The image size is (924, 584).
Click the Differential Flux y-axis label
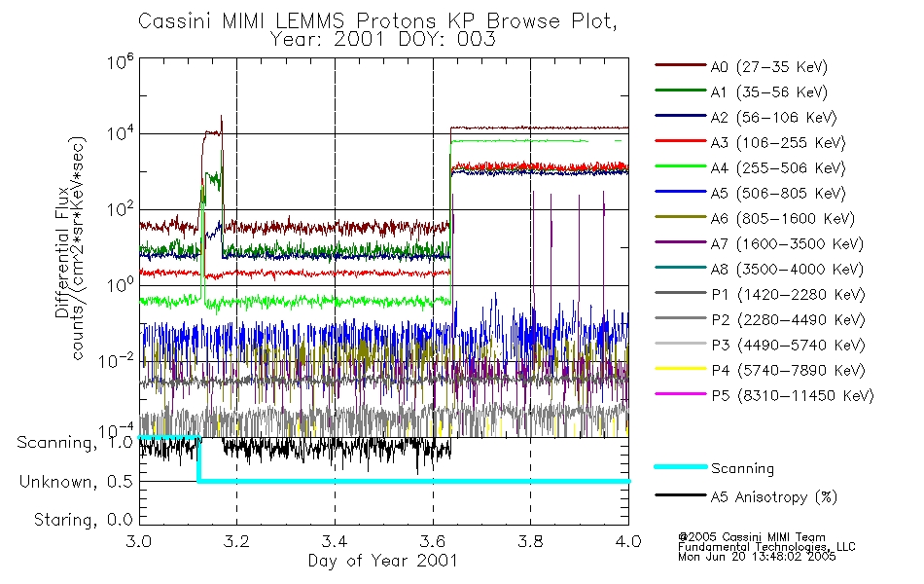point(62,252)
